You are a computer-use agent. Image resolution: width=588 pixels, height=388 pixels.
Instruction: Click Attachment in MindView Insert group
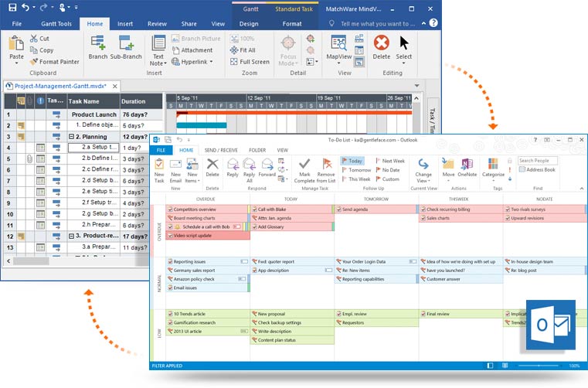point(192,50)
